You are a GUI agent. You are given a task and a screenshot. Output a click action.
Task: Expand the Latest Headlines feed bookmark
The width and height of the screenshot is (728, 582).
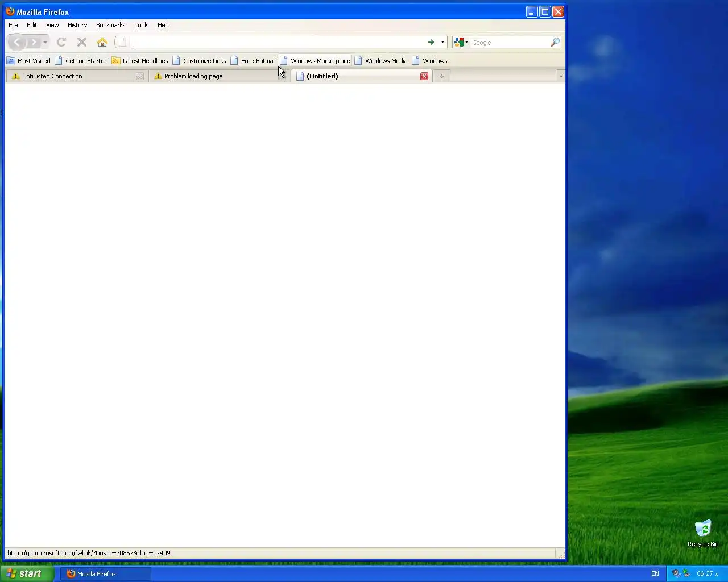point(140,61)
